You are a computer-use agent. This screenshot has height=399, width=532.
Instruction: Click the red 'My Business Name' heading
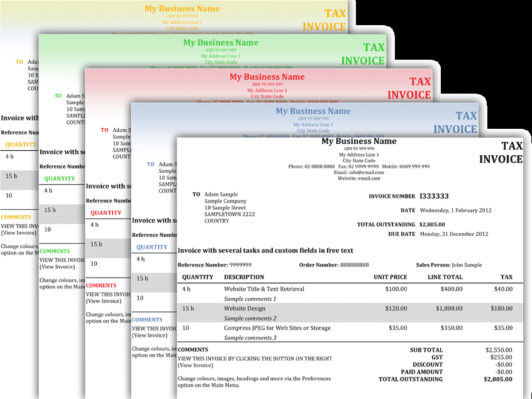tap(267, 77)
